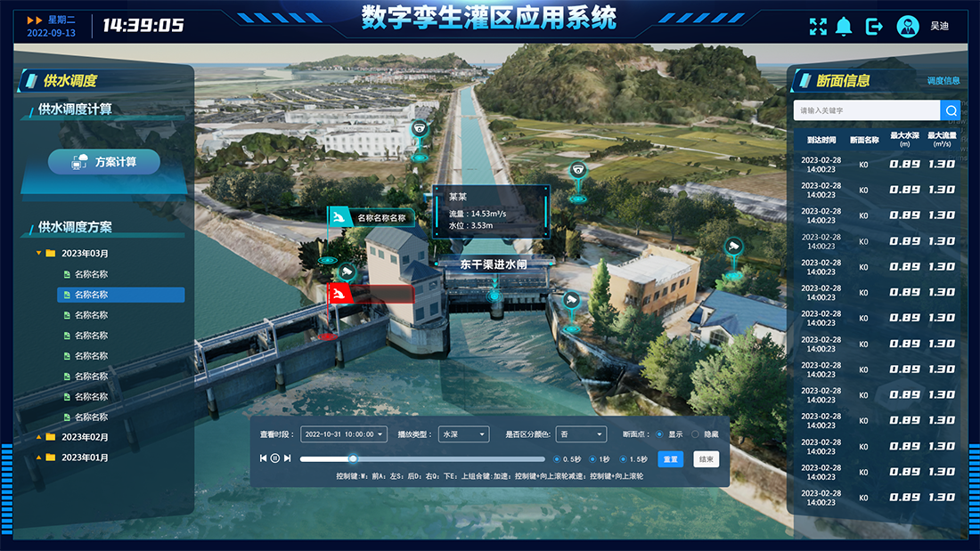Click the keyword search input field
The width and height of the screenshot is (980, 551).
coord(866,110)
